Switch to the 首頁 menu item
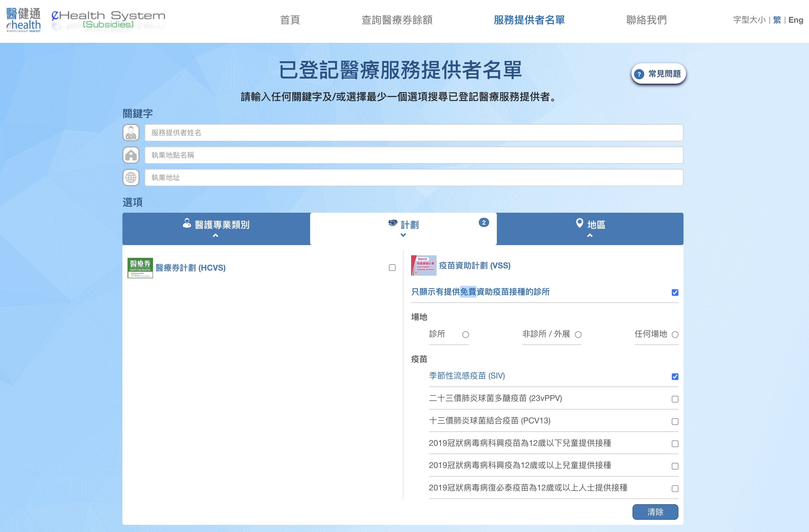The height and width of the screenshot is (532, 809). pos(290,20)
